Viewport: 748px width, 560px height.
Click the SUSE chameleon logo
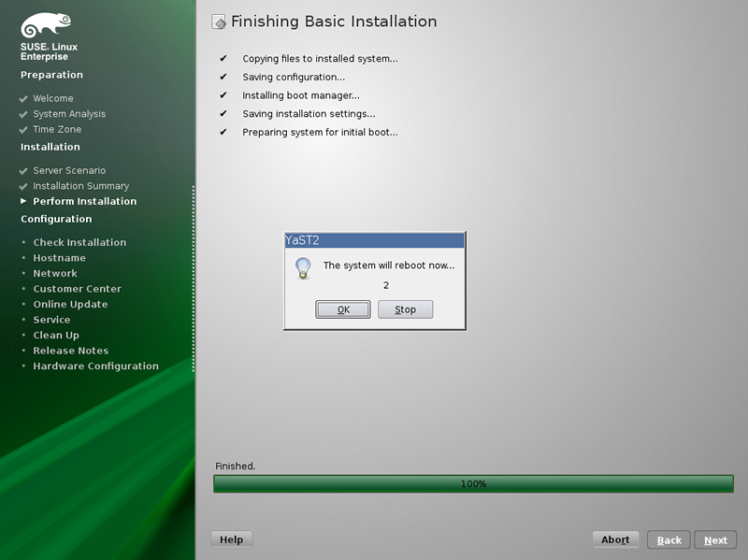click(x=46, y=25)
